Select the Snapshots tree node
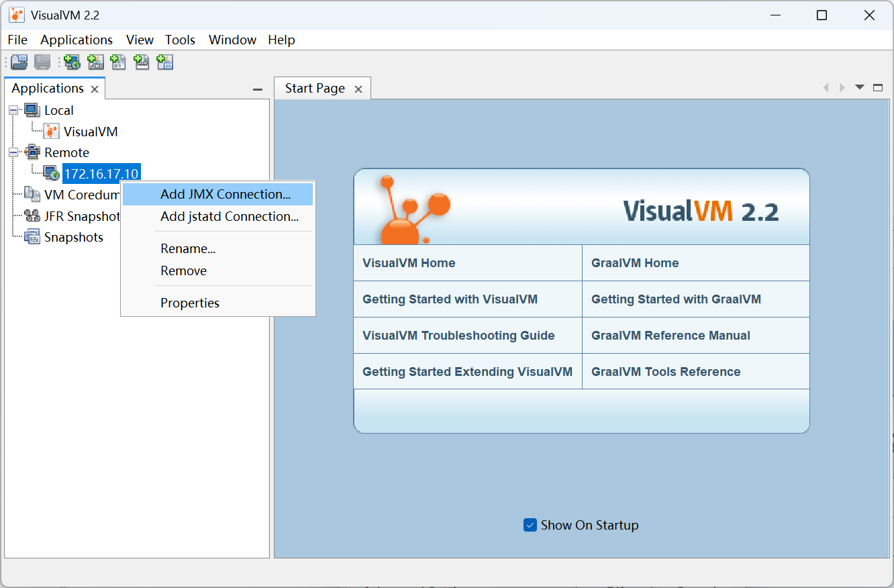Image resolution: width=894 pixels, height=588 pixels. [x=73, y=237]
